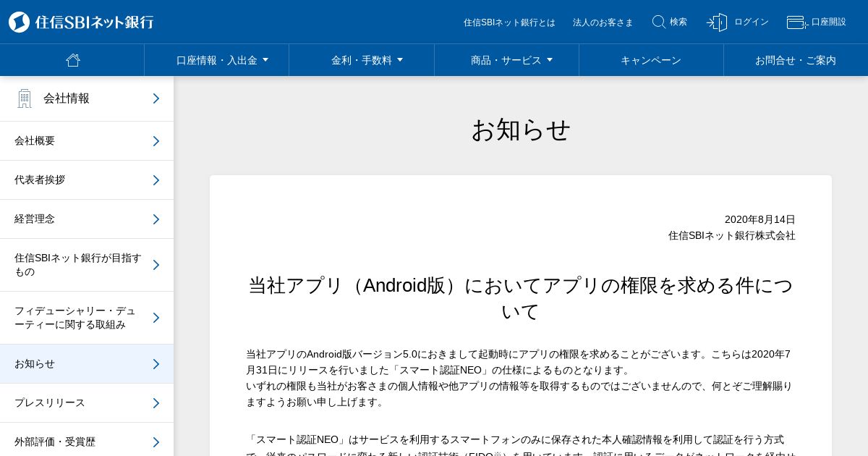Select 会社概要 in the sidebar
The width and height of the screenshot is (868, 456).
(x=87, y=141)
